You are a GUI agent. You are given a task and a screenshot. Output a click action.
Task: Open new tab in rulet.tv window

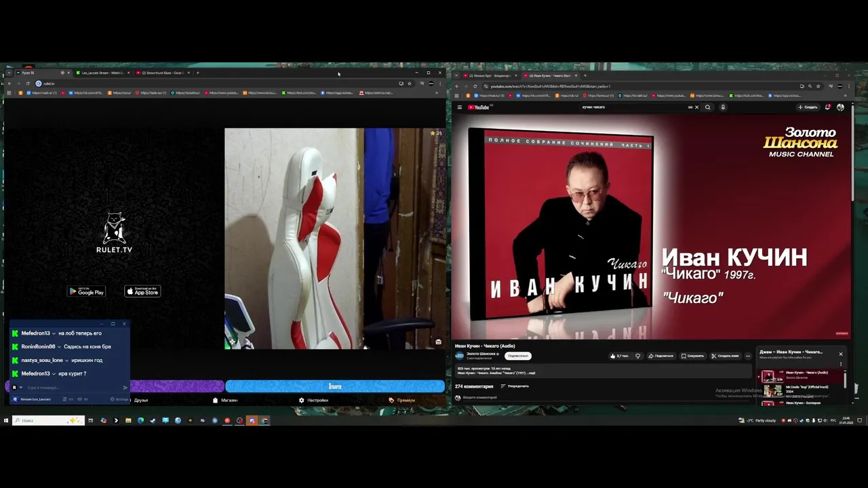tap(197, 73)
